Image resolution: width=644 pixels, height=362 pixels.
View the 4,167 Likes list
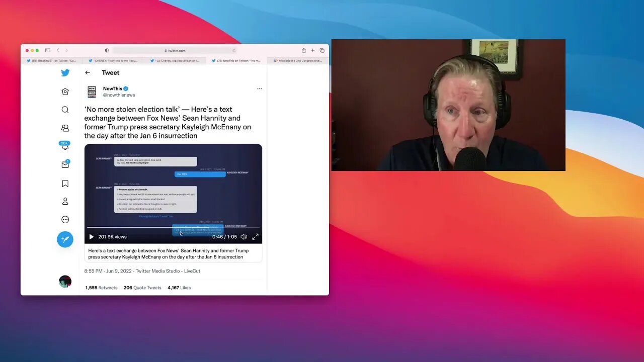(x=179, y=288)
